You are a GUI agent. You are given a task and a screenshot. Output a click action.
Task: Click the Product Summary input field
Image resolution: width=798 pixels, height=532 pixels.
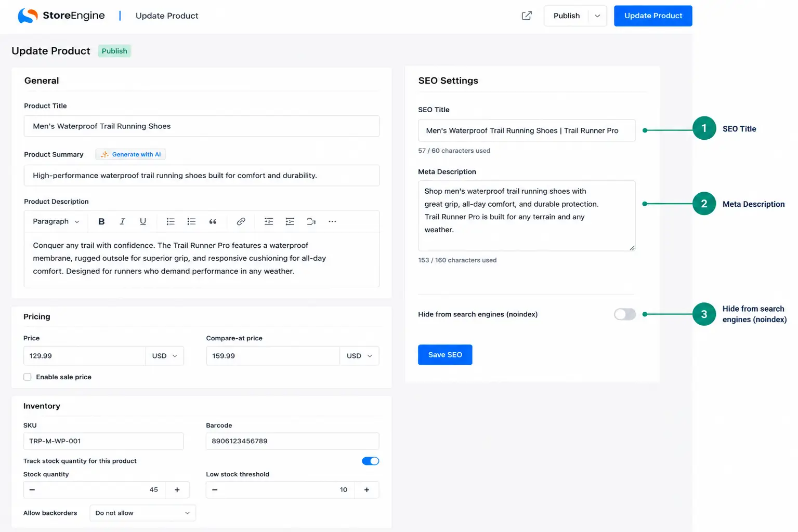tap(202, 176)
